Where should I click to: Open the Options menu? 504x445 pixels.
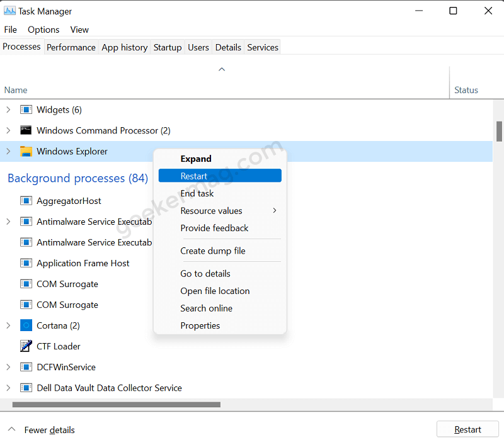(x=43, y=30)
